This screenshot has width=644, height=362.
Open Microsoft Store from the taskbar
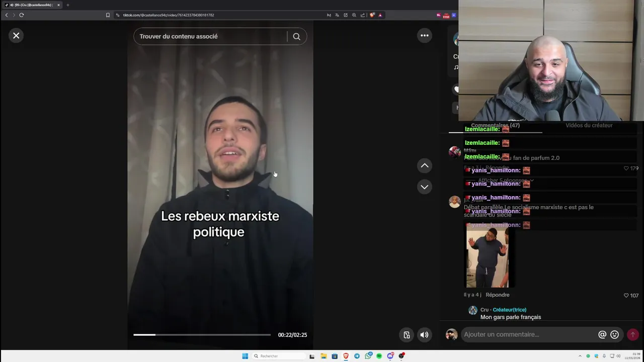tap(335, 356)
